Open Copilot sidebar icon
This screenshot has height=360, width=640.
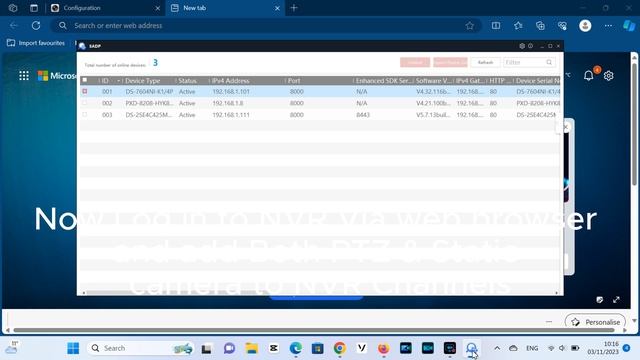click(629, 26)
